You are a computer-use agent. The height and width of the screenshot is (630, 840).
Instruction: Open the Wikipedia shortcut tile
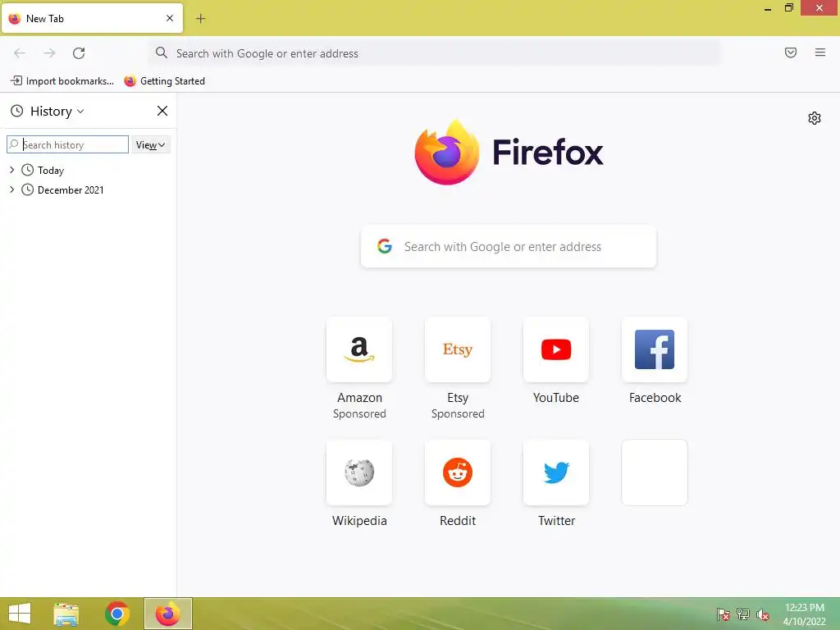359,472
